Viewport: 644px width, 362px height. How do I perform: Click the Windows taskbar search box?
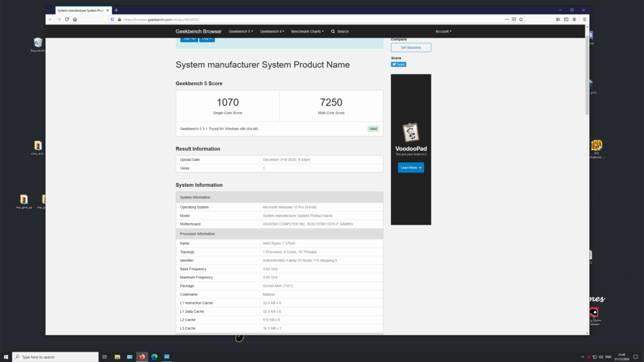pos(55,357)
